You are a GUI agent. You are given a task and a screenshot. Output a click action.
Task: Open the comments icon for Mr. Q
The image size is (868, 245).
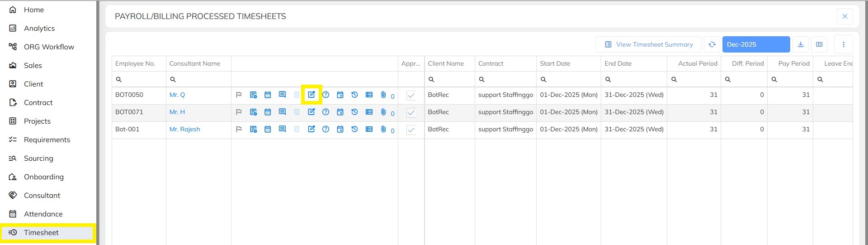coord(282,95)
